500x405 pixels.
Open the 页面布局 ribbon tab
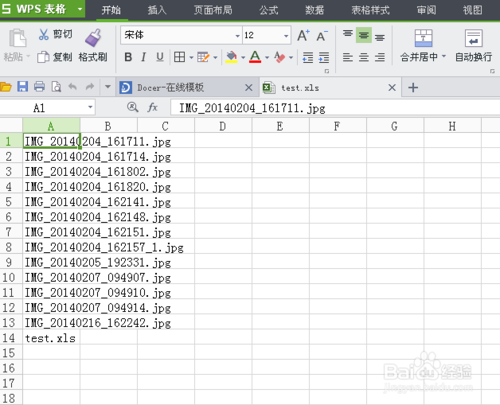pyautogui.click(x=213, y=10)
